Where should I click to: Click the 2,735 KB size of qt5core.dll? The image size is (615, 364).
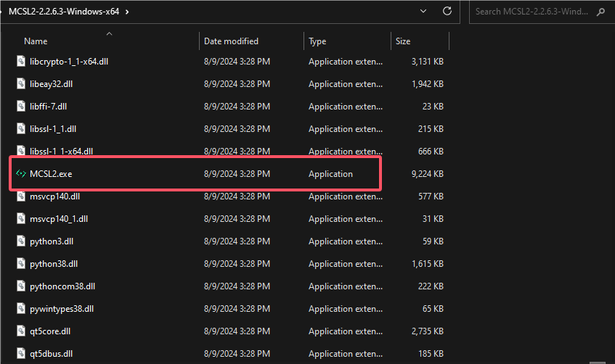tap(428, 331)
